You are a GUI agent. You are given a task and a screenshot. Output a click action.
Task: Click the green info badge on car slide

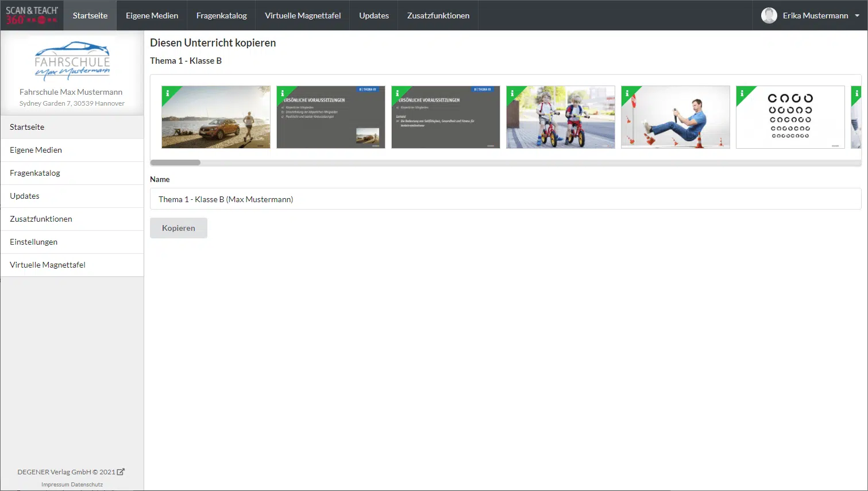pyautogui.click(x=168, y=93)
